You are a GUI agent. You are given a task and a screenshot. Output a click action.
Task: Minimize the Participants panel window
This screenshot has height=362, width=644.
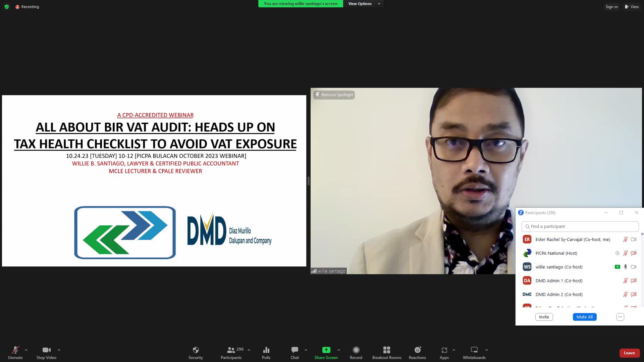pyautogui.click(x=606, y=213)
